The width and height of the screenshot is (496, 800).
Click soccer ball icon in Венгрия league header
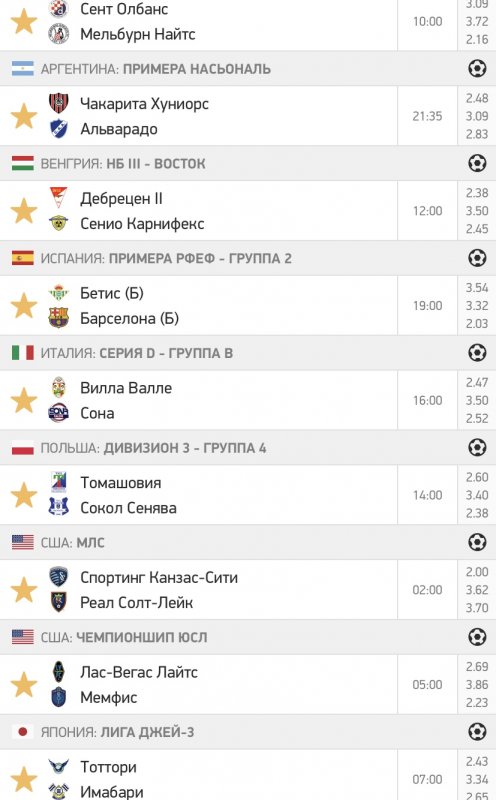[x=477, y=163]
